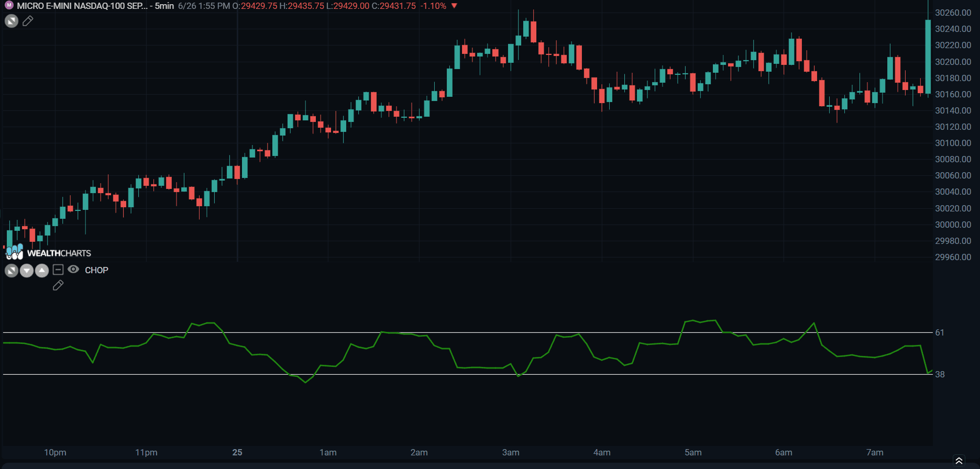Expand panel with double chevron up icon
The height and width of the screenshot is (469, 980).
click(959, 461)
